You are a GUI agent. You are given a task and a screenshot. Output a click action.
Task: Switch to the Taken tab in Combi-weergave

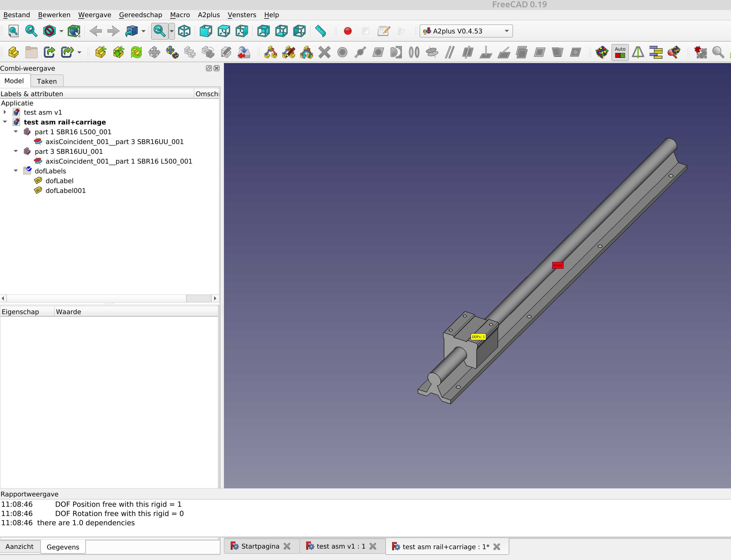tap(47, 81)
